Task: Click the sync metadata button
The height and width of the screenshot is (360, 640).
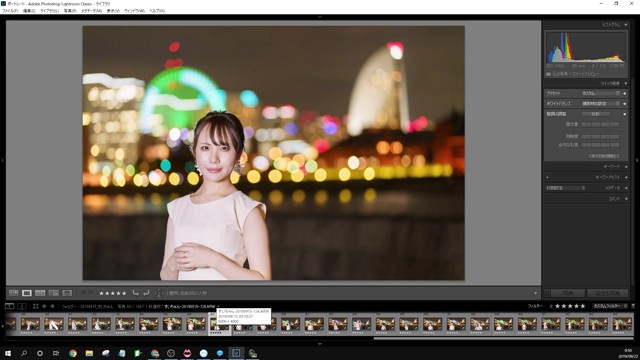Action: pyautogui.click(x=568, y=293)
